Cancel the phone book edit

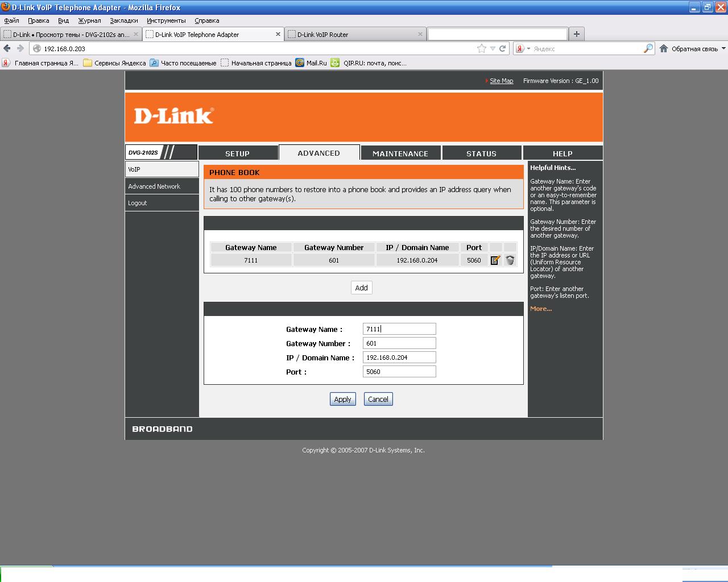click(378, 399)
